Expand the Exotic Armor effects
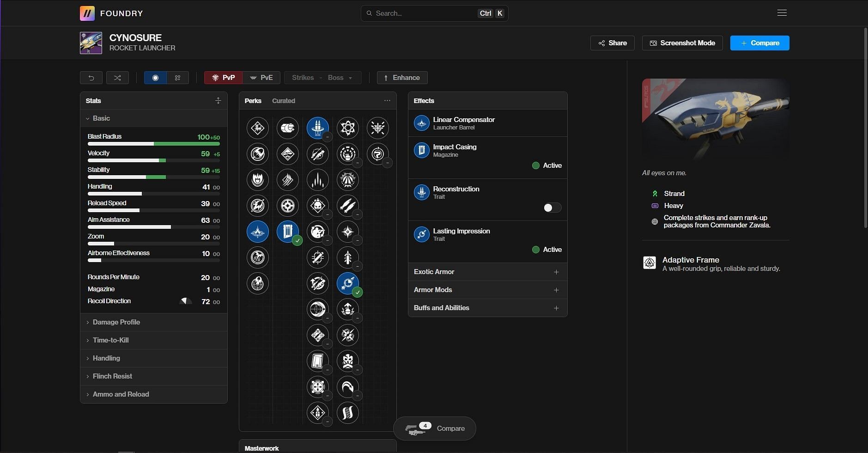 click(488, 272)
